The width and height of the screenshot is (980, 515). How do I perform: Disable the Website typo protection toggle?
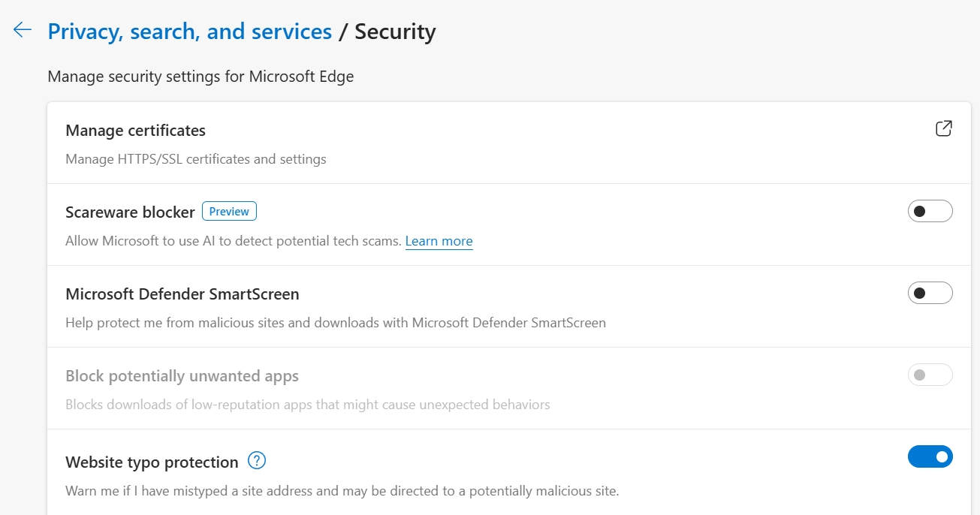pos(930,456)
